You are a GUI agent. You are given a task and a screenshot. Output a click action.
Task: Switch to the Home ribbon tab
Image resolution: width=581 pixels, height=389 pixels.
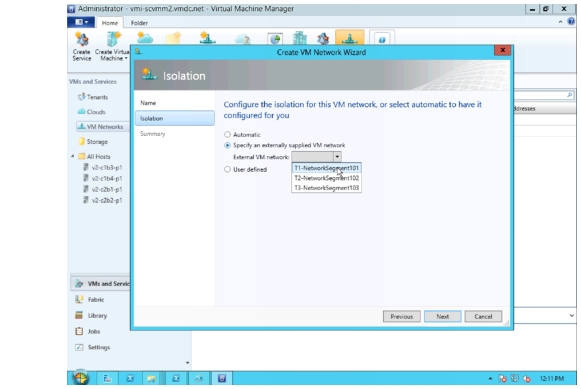(110, 23)
